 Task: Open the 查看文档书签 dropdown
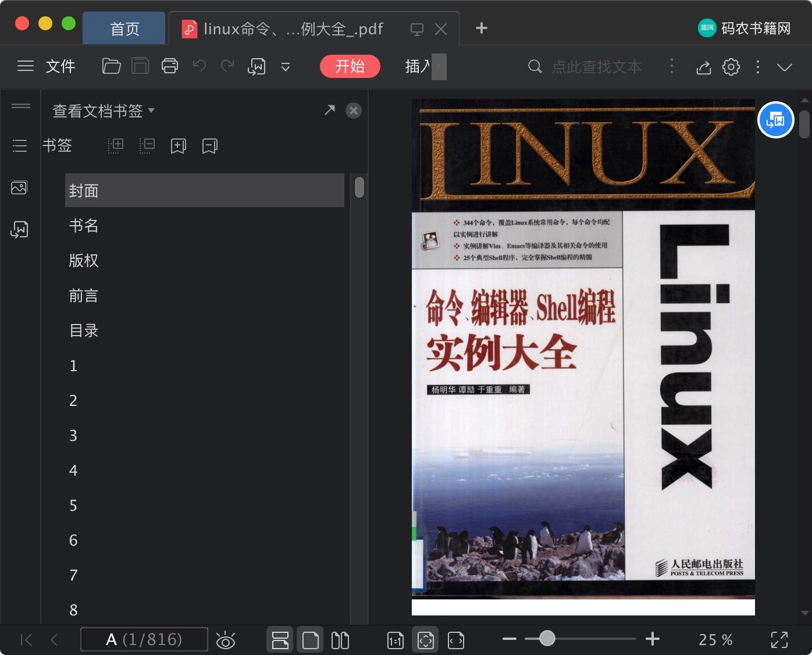click(104, 111)
